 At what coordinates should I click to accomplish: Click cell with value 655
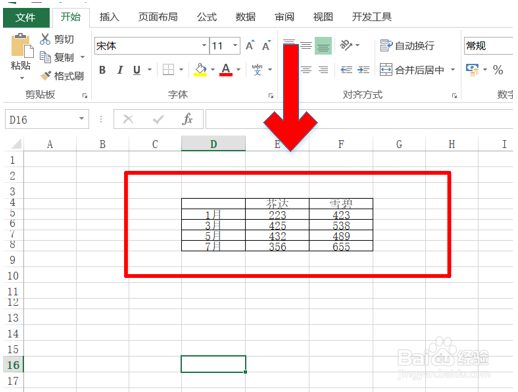click(x=341, y=246)
